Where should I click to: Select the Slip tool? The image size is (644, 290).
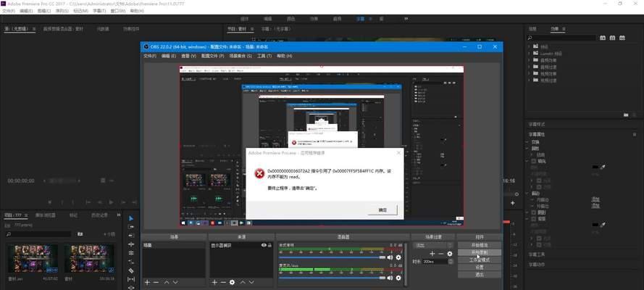tap(131, 279)
